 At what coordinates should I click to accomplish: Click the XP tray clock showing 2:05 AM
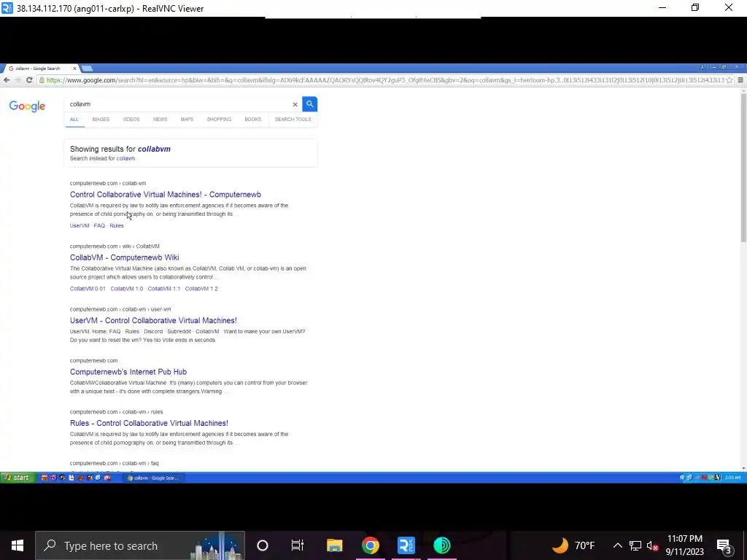734,478
